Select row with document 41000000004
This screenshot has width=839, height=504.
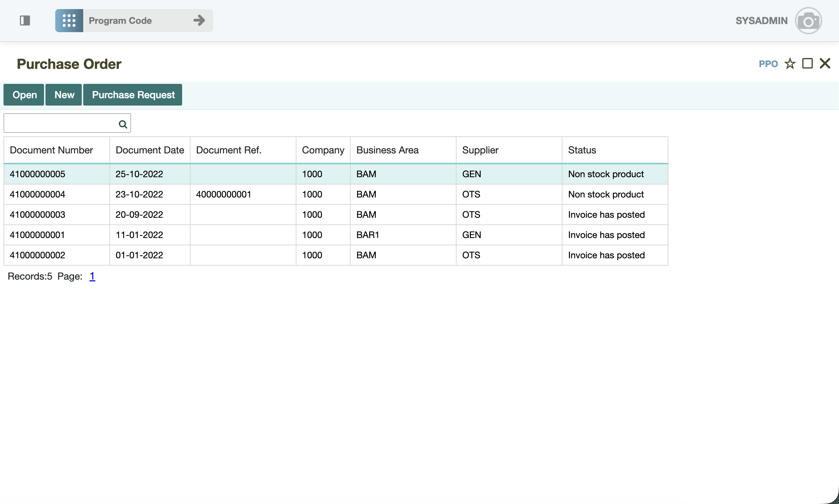37,194
